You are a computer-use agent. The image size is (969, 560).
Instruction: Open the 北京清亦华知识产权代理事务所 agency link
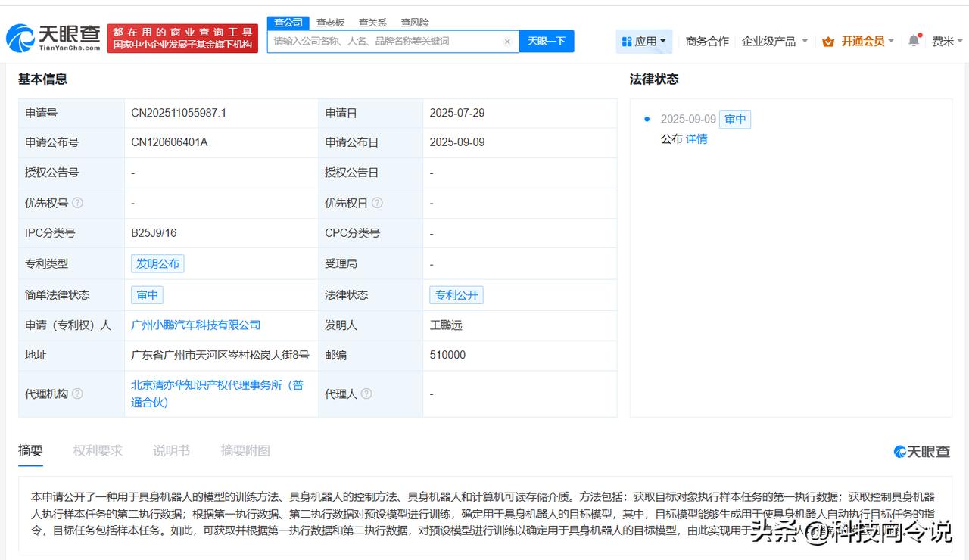click(x=217, y=394)
